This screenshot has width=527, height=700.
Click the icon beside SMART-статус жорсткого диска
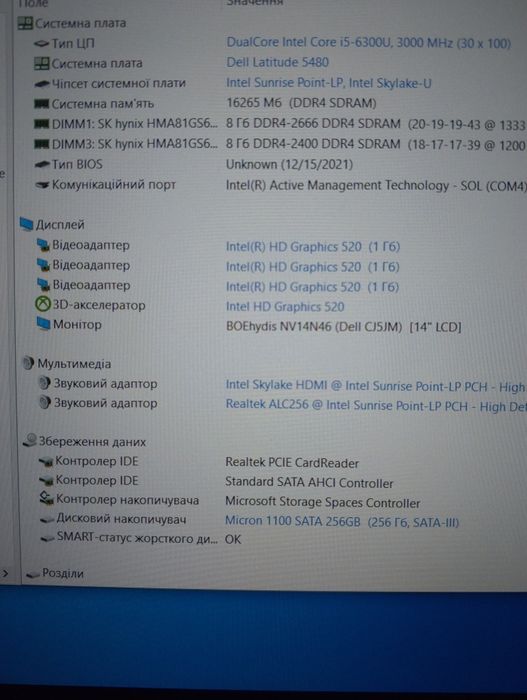tap(48, 538)
